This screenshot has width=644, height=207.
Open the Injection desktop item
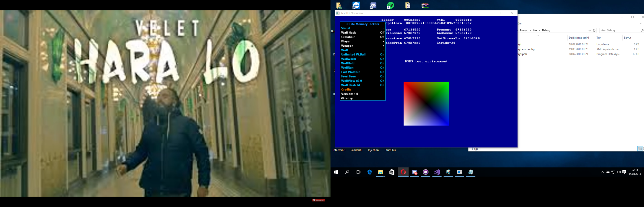click(x=373, y=150)
